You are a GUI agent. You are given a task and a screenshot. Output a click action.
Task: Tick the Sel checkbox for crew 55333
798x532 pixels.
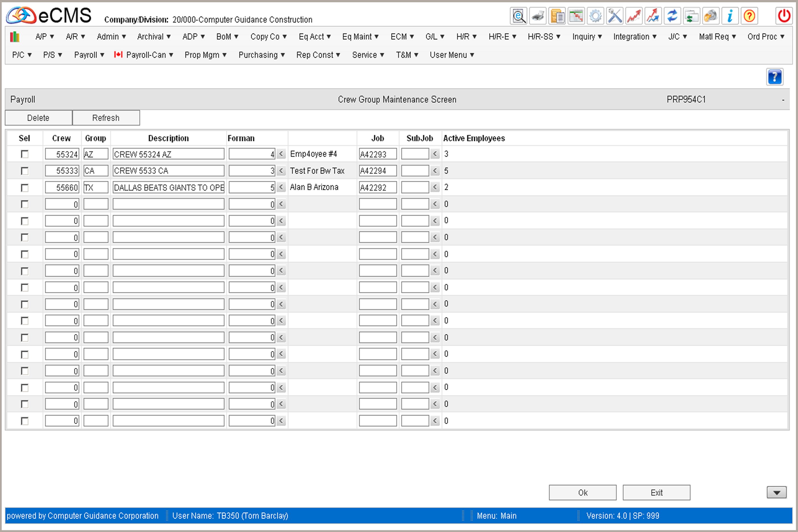point(25,171)
